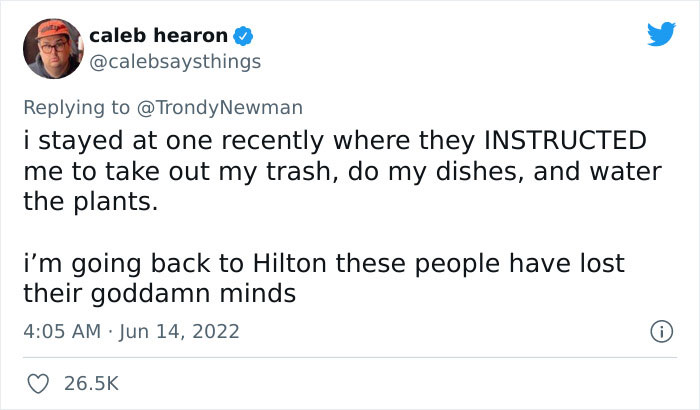This screenshot has height=410, width=700.
Task: Click the Jun 14, 2022 date
Action: 179,331
